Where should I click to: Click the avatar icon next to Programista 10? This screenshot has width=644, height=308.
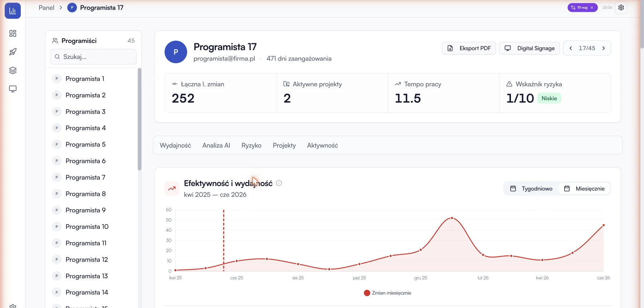click(57, 227)
